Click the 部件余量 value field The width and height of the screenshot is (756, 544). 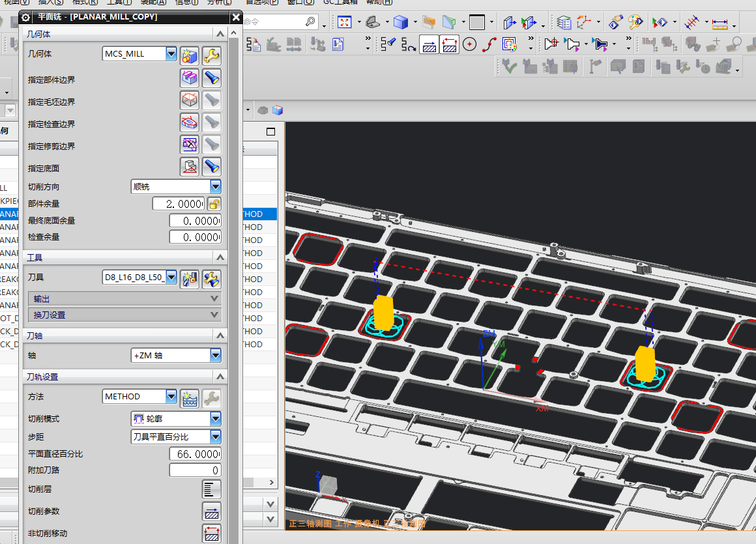tap(179, 204)
